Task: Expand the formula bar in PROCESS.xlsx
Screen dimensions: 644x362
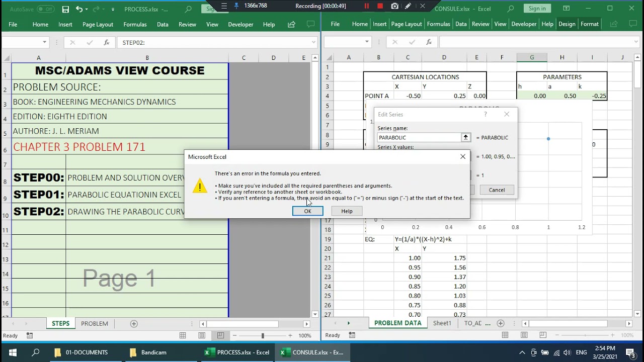Action: click(313, 42)
